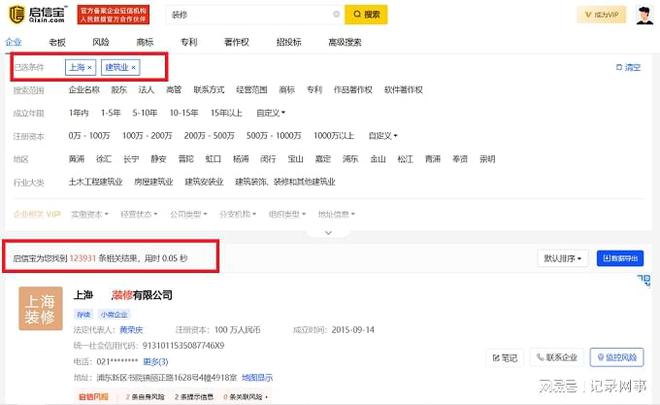660x405 pixels.
Task: Filter registered capital 0万 - 100万
Action: [x=89, y=136]
